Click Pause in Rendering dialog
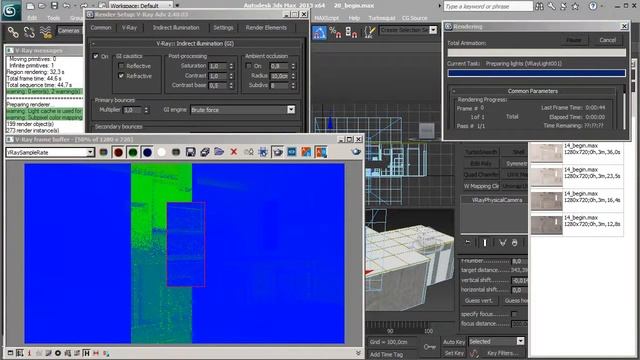The image size is (640, 360). 574,40
